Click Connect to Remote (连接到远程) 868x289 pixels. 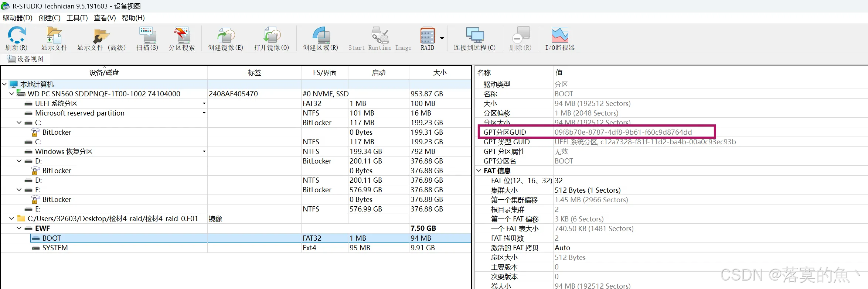coord(475,38)
